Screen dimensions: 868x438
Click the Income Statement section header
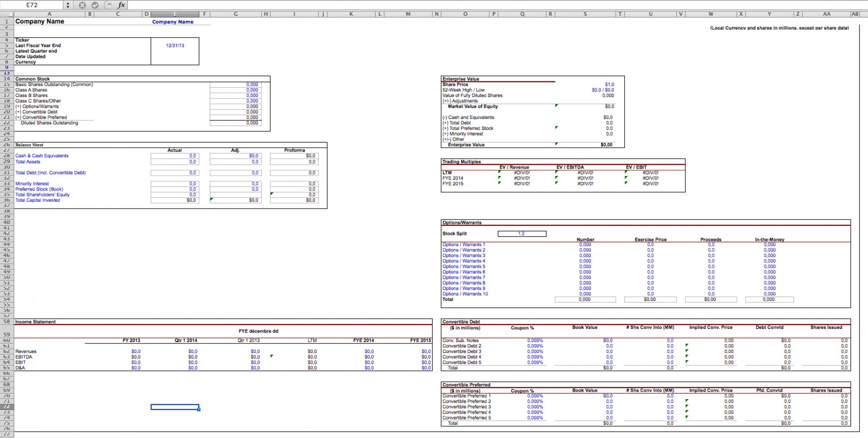pyautogui.click(x=35, y=322)
